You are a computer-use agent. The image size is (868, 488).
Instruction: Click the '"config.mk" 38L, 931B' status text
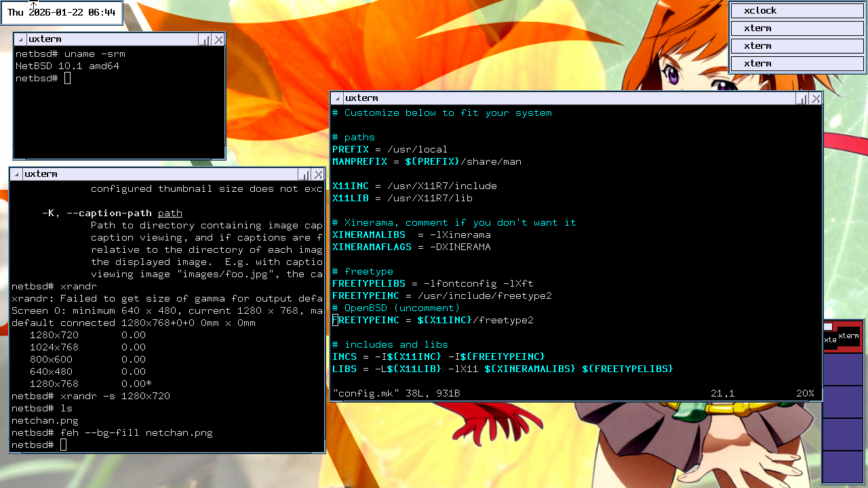coord(396,394)
